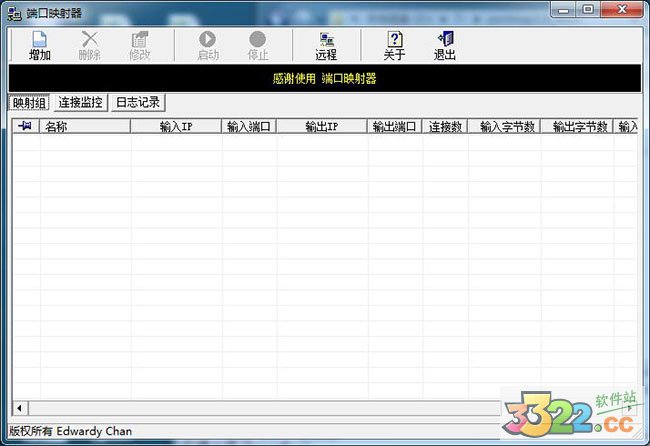The width and height of the screenshot is (650, 446).
Task: Click the 退出 (Exit) toolbar icon
Action: pyautogui.click(x=445, y=46)
